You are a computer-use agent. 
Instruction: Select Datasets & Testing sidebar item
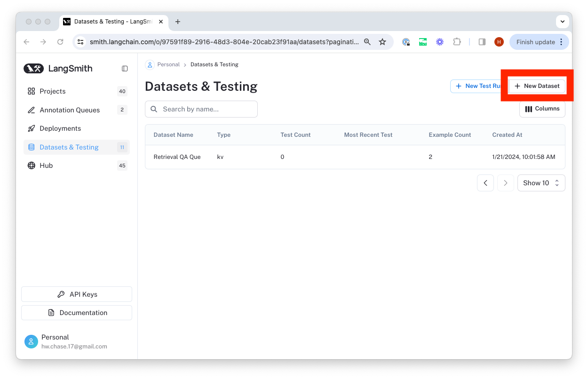[77, 147]
